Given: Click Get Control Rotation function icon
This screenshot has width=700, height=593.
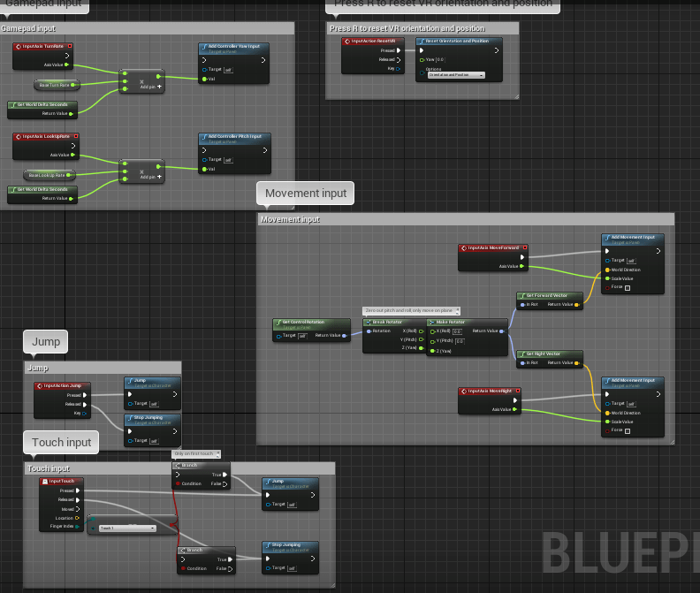Looking at the screenshot, I should click(x=278, y=322).
